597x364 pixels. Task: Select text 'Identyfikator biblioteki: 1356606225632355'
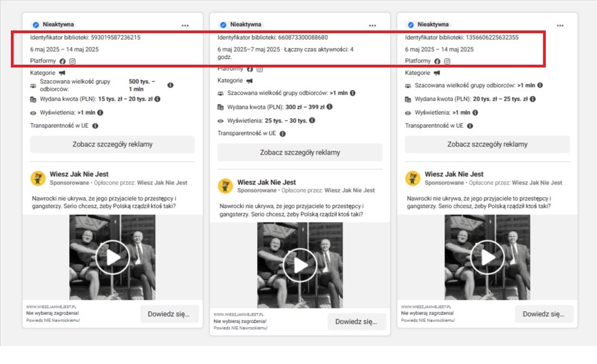462,38
